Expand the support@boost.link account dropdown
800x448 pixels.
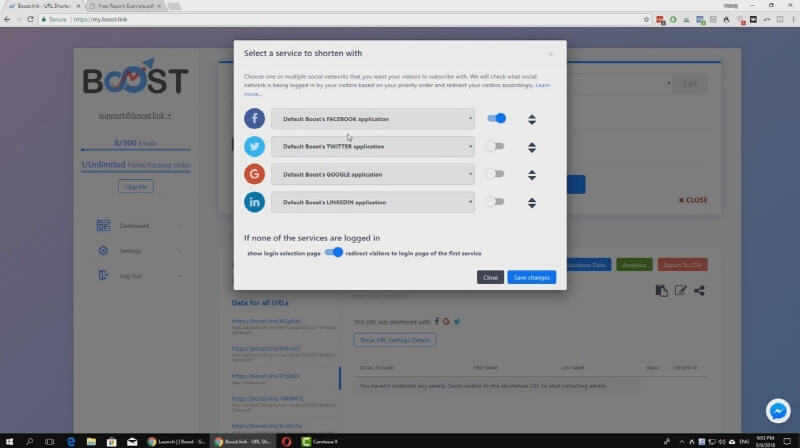(135, 116)
